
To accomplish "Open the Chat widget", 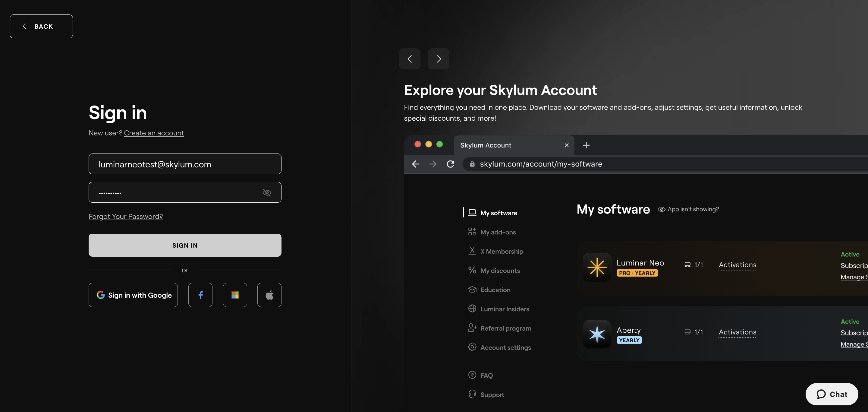I will click(x=832, y=394).
